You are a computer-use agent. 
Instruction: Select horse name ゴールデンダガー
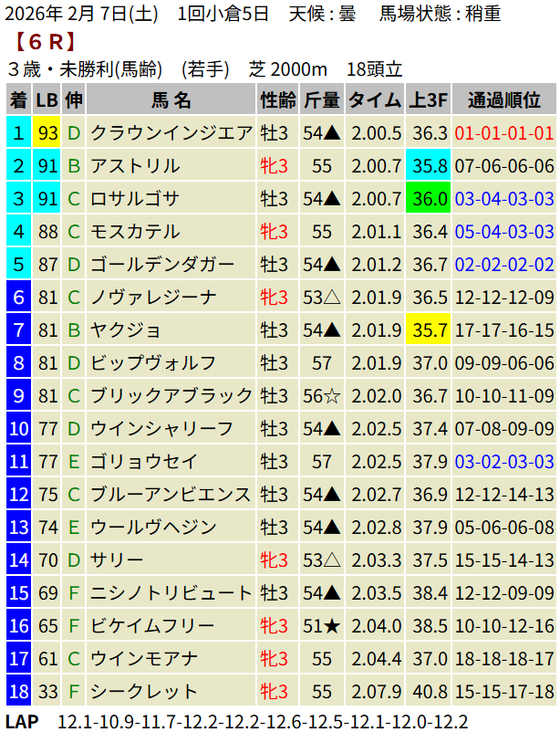tap(162, 265)
